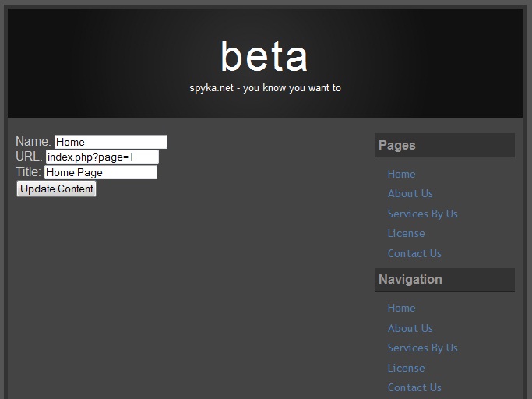
Task: Click the Update Content button
Action: tap(57, 189)
